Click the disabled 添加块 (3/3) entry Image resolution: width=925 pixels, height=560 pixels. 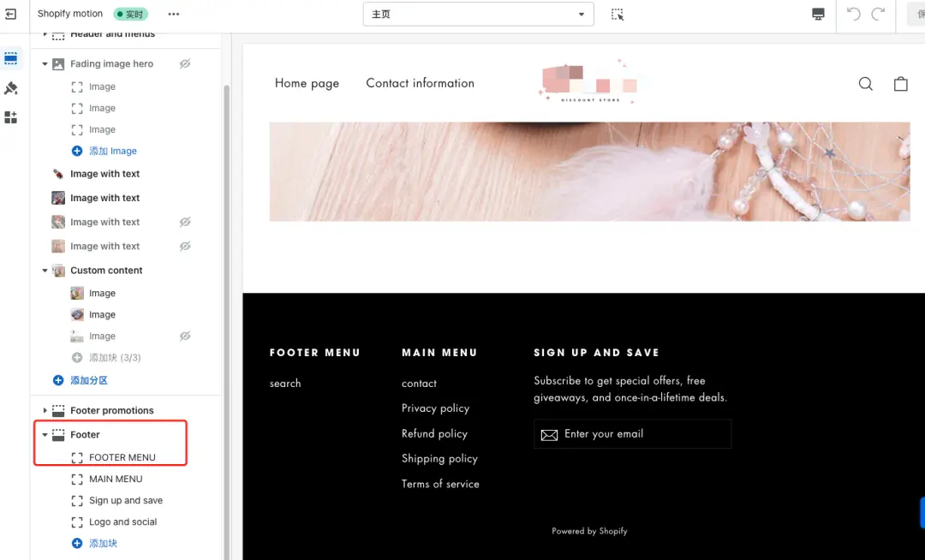tap(115, 358)
